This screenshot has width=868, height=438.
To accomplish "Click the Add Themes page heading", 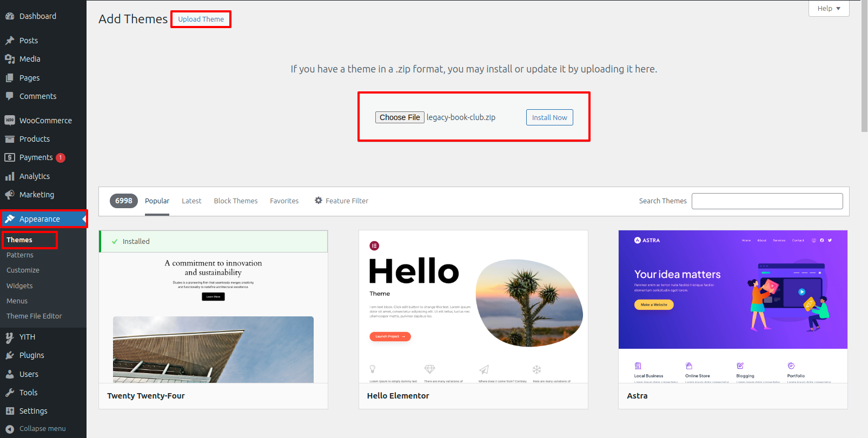I will click(x=133, y=19).
